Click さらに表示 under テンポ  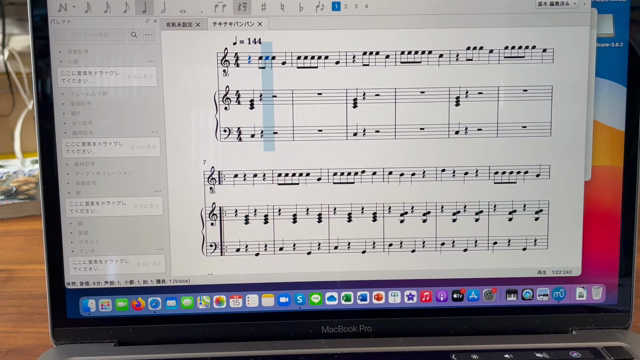pos(149,264)
